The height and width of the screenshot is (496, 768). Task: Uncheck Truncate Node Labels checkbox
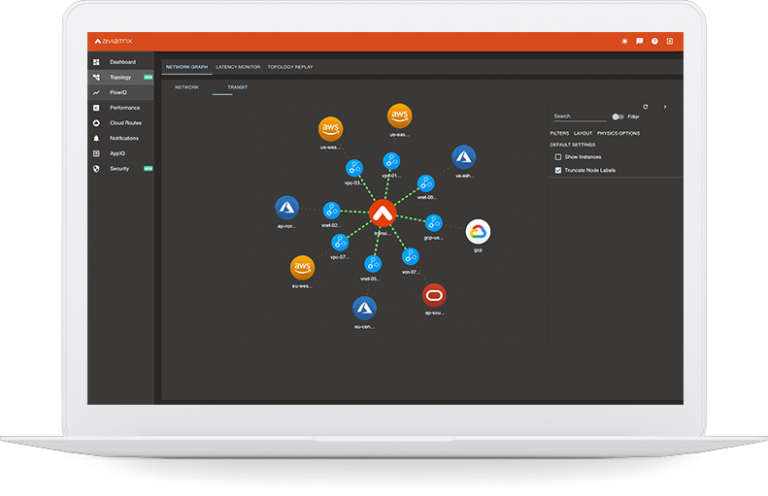[558, 170]
